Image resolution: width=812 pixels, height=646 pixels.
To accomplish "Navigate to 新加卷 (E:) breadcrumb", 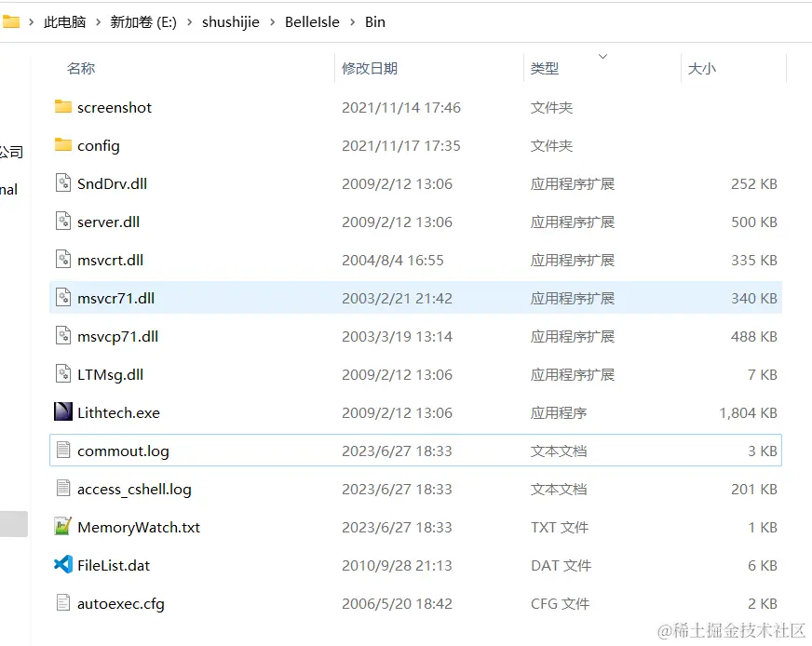I will coord(143,22).
